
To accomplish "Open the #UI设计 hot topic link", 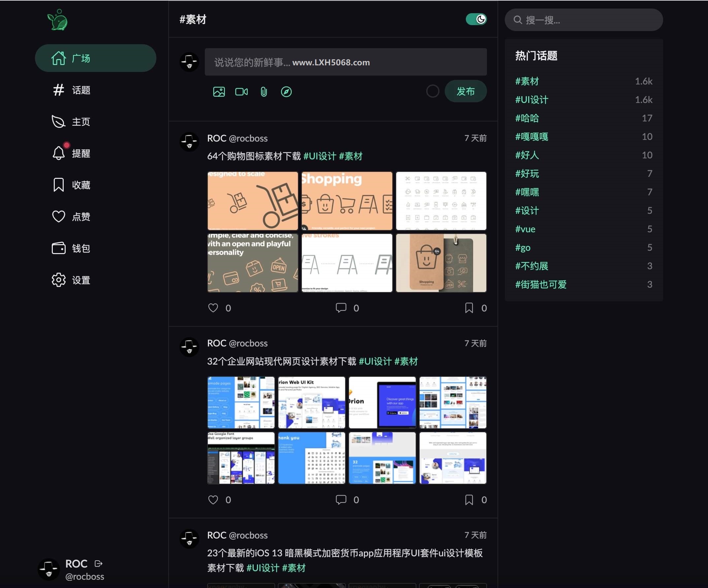I will coord(531,99).
